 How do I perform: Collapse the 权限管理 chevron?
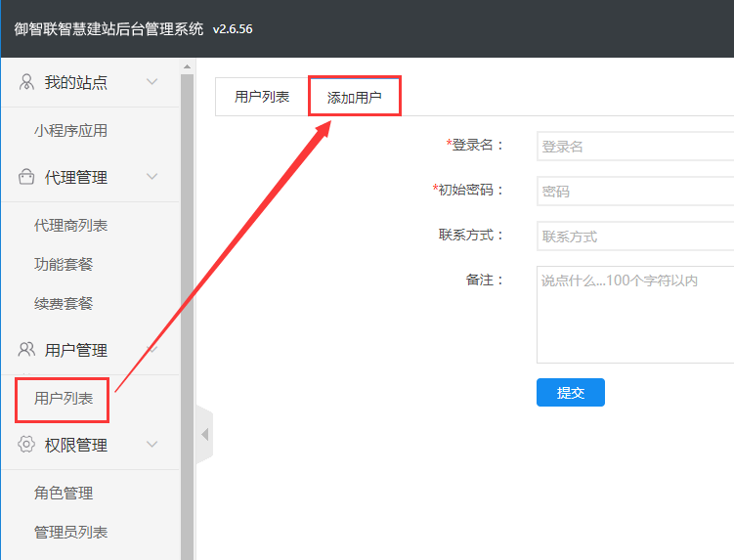tap(151, 445)
